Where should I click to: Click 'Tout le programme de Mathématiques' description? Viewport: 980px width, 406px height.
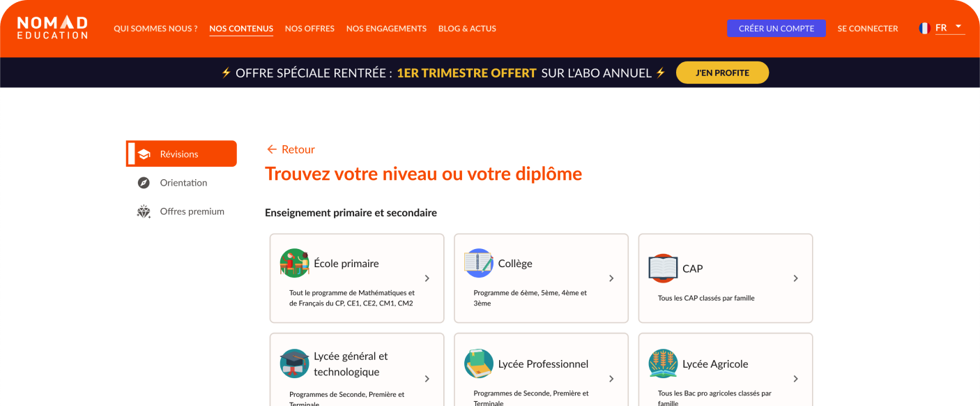[x=352, y=298]
